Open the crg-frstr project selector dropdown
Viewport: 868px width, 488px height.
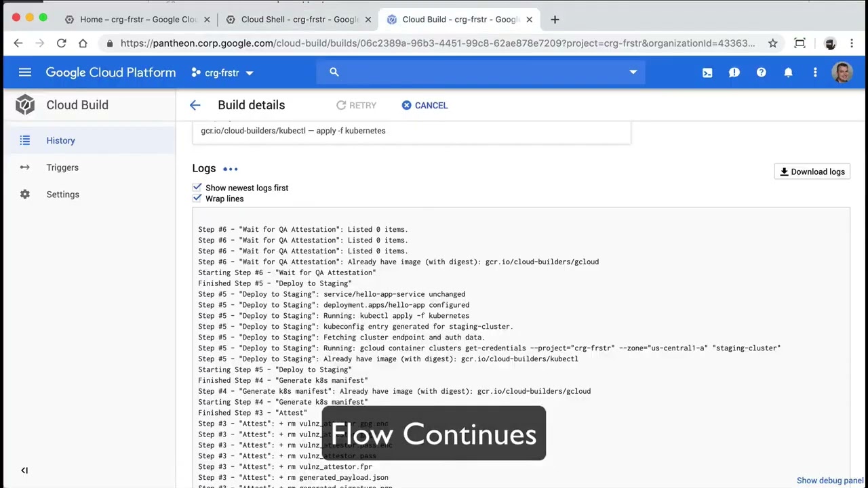pyautogui.click(x=222, y=73)
